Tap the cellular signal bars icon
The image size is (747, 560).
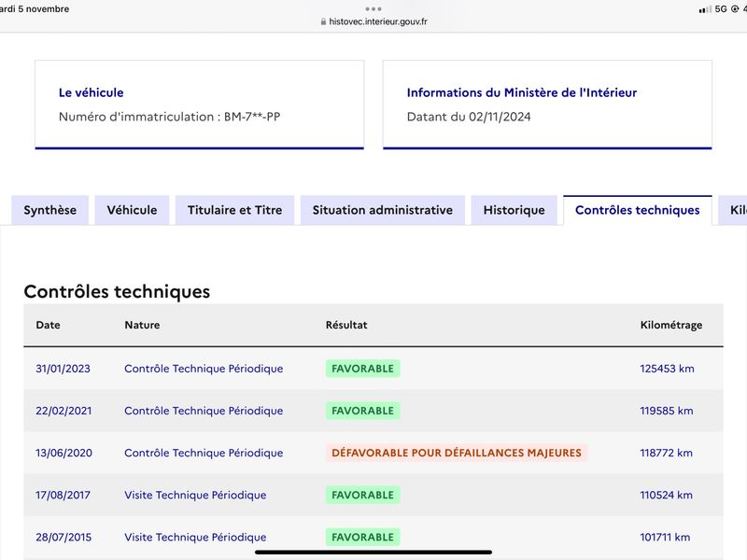(x=705, y=9)
